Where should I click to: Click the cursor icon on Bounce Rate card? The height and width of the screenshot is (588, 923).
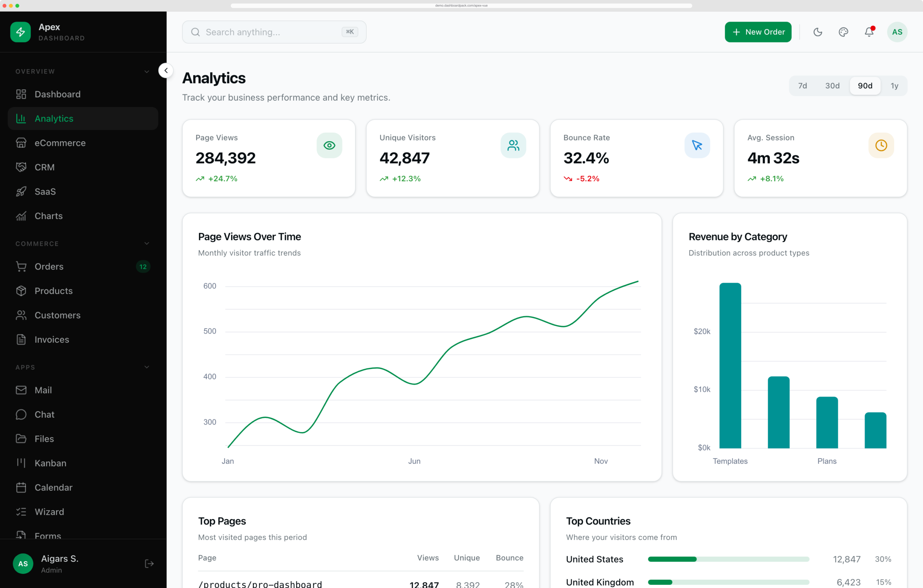point(697,145)
